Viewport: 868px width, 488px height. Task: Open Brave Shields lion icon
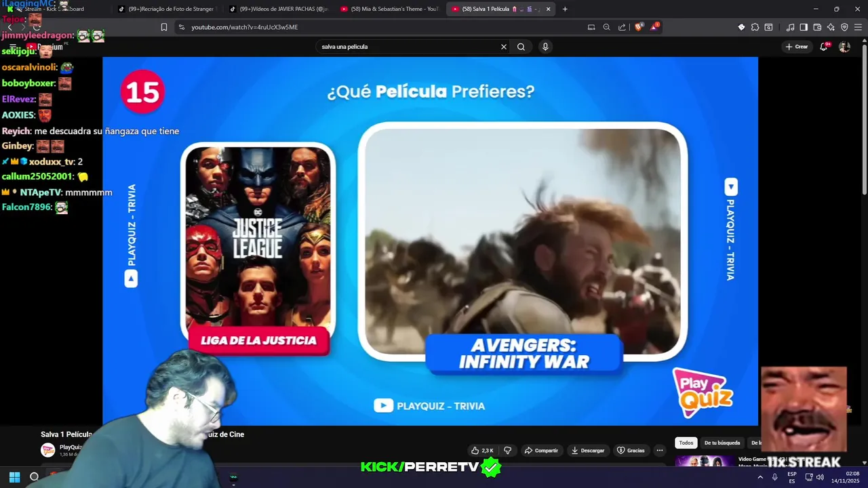coord(639,27)
